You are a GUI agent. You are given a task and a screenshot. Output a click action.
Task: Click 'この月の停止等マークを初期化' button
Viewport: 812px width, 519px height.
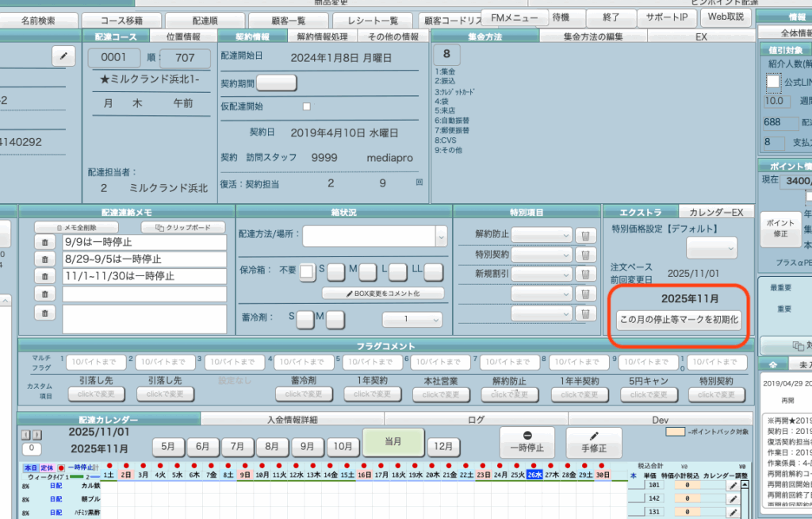click(x=679, y=320)
